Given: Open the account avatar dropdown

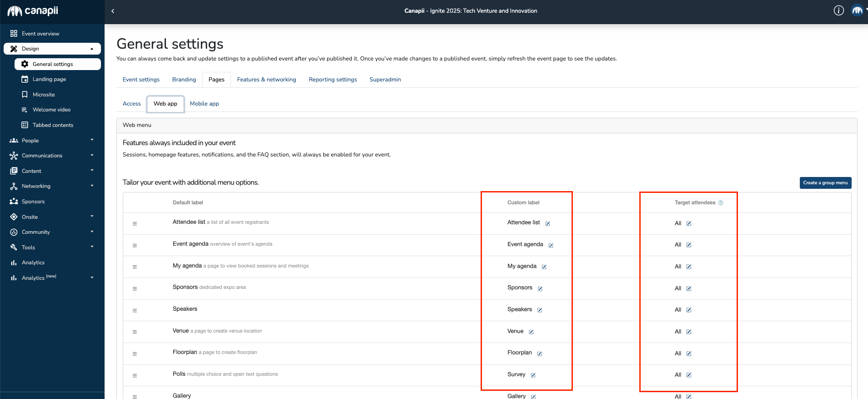Looking at the screenshot, I should coord(858,10).
